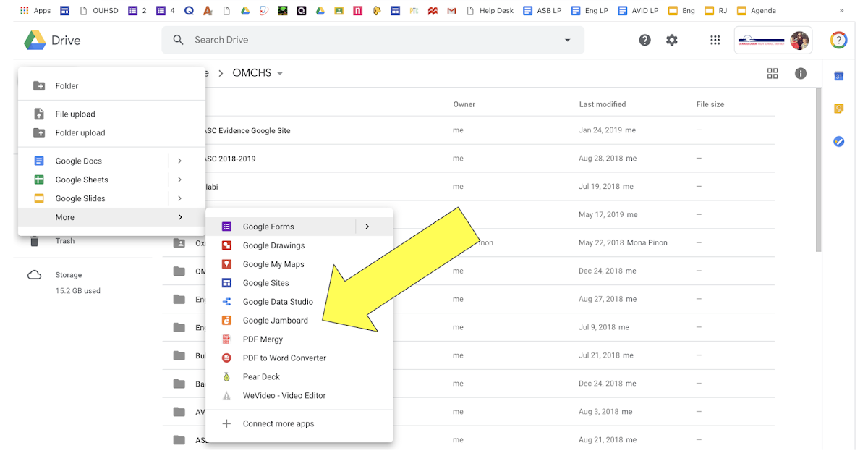
Task: Select Google My Maps
Action: pos(299,264)
